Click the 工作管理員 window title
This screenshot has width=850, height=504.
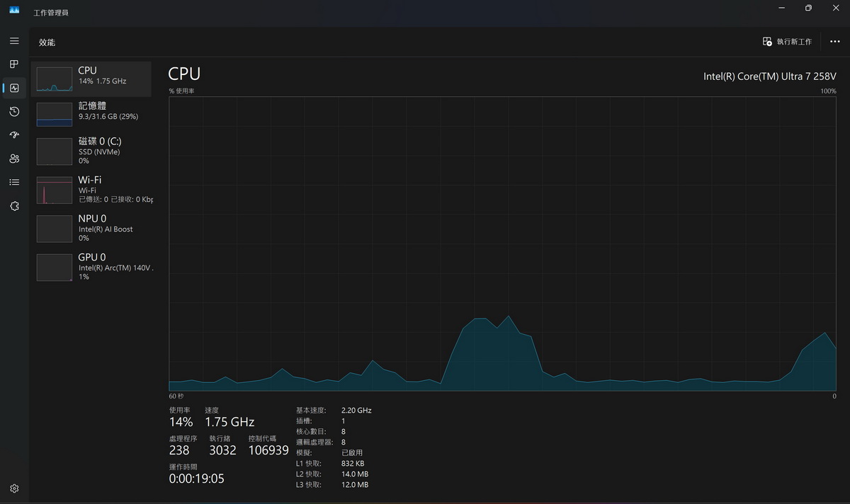(x=51, y=13)
